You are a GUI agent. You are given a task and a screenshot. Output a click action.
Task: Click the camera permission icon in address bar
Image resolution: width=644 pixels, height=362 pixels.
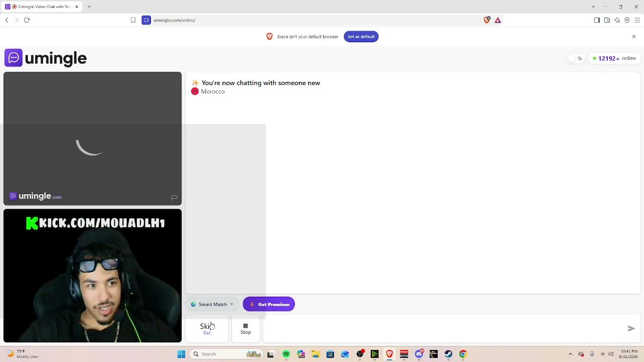146,20
